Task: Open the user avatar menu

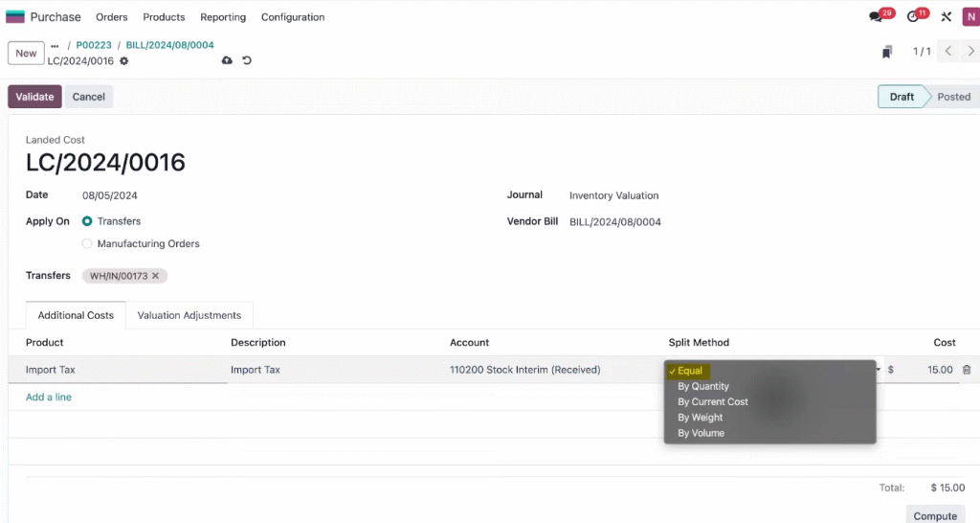Action: pyautogui.click(x=970, y=17)
